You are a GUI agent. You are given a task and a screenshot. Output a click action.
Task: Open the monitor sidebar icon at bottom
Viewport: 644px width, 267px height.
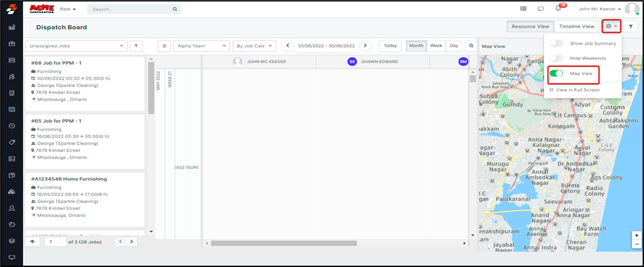click(12, 257)
